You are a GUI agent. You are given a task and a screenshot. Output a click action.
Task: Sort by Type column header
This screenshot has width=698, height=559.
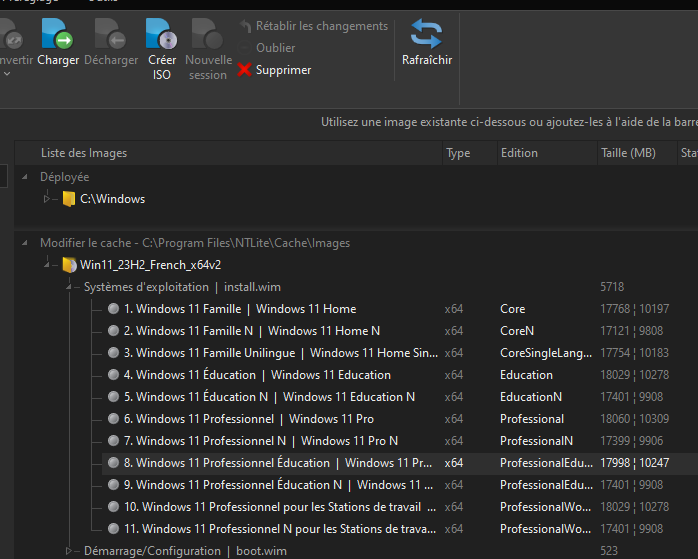tap(470, 153)
